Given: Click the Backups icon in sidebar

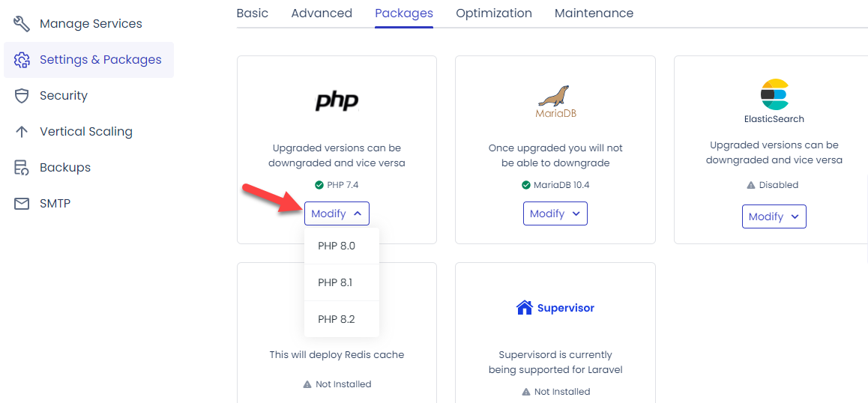Looking at the screenshot, I should click(22, 168).
